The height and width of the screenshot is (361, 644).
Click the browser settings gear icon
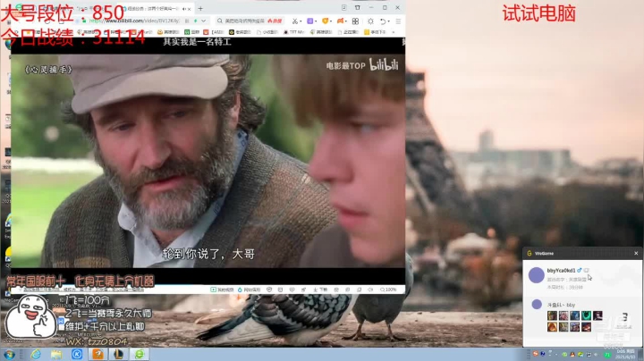pyautogui.click(x=370, y=21)
